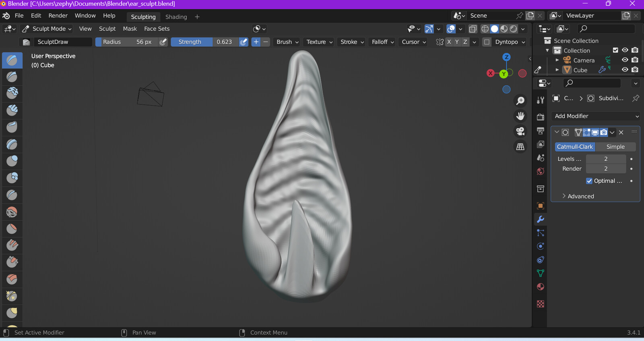
Task: Select the Clay Strips brush
Action: (12, 110)
